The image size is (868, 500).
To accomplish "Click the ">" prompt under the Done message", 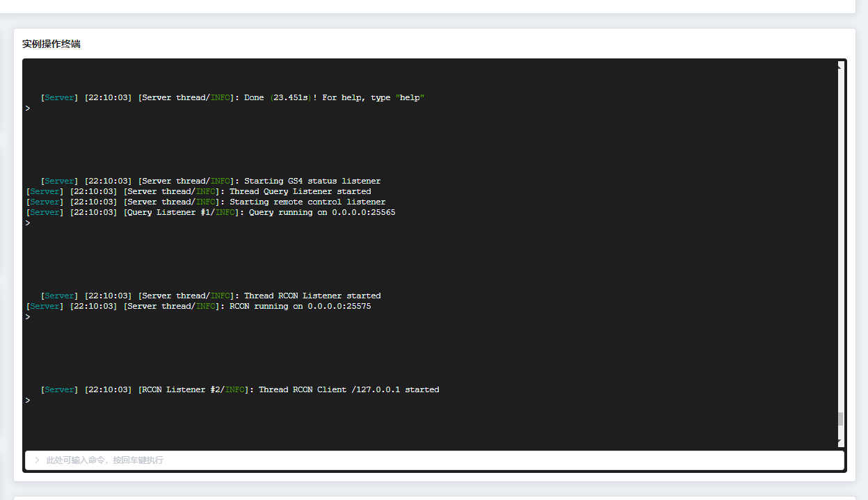I will tap(28, 108).
